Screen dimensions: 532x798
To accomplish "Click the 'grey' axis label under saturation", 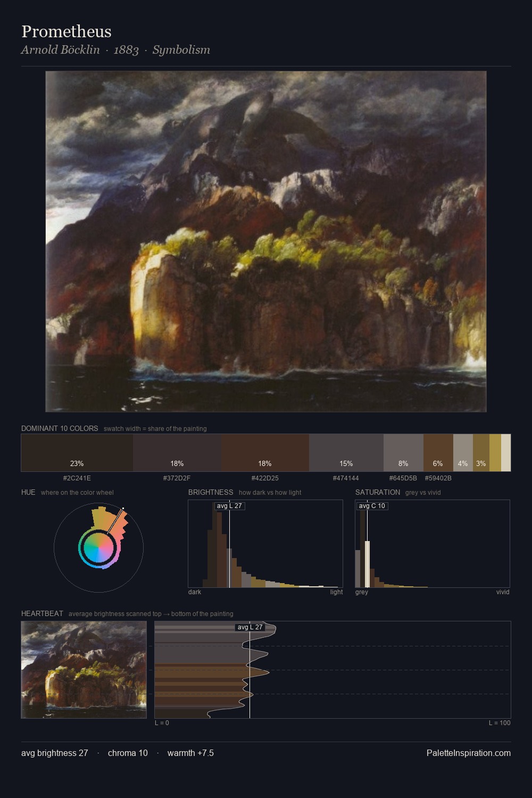I will [362, 592].
